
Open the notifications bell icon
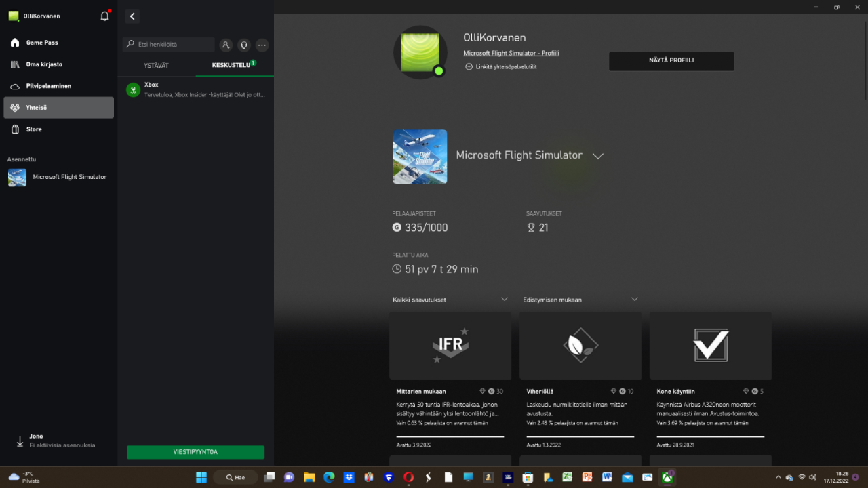(x=104, y=16)
